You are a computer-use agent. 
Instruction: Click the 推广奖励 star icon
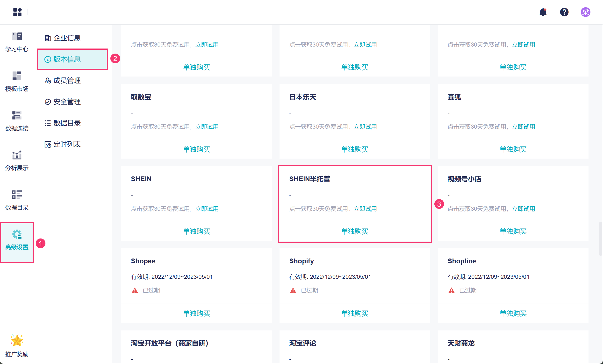pos(17,340)
